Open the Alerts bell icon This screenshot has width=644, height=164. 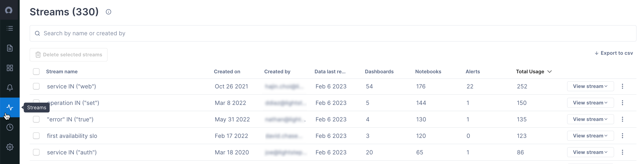tap(10, 87)
